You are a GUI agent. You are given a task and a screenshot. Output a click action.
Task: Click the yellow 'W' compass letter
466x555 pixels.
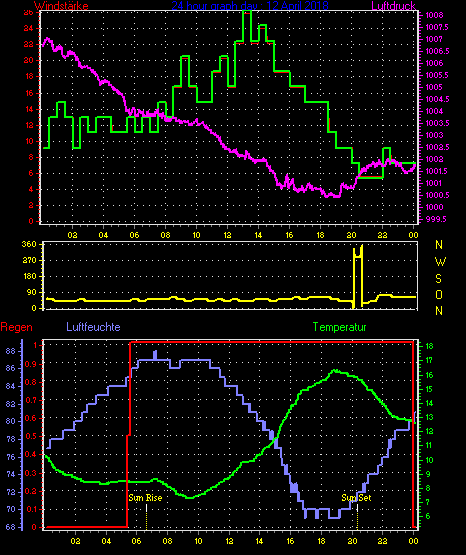440,262
